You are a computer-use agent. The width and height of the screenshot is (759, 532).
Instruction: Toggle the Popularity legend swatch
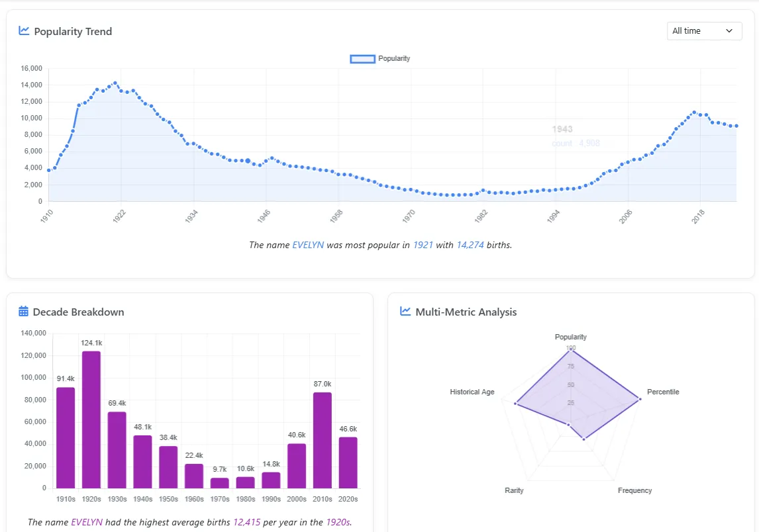[x=362, y=59]
